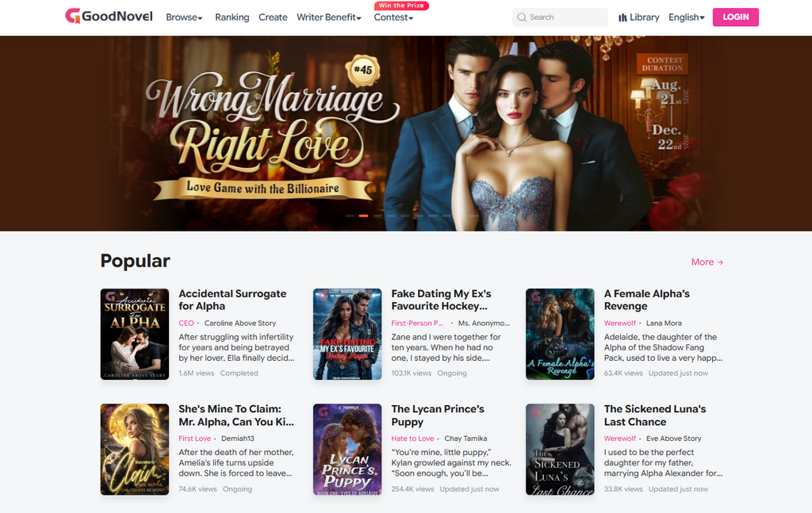Click the 'I used to be the perfect' description

click(x=664, y=463)
